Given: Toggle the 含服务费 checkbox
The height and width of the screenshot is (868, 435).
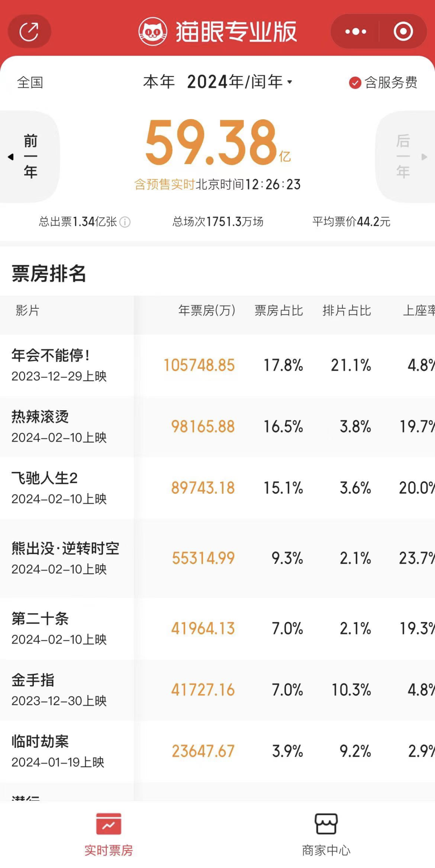Looking at the screenshot, I should coord(355,83).
